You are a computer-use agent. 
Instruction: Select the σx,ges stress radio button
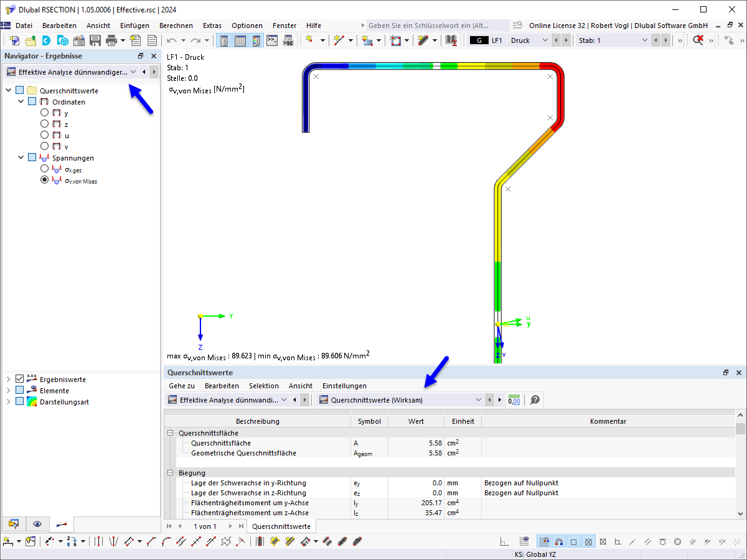44,169
